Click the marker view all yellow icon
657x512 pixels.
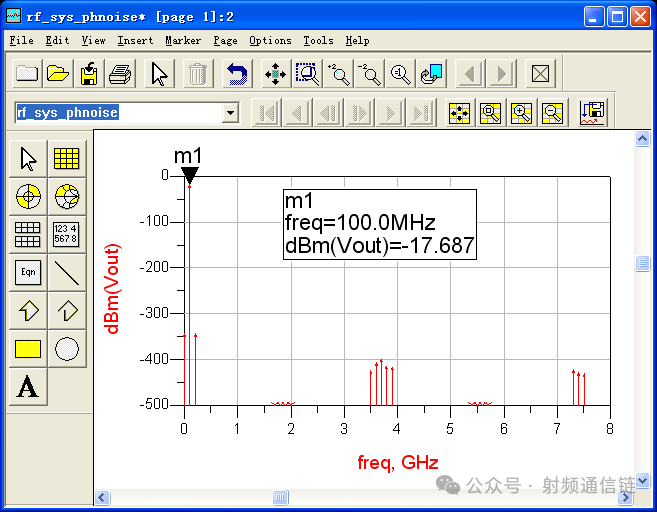460,112
